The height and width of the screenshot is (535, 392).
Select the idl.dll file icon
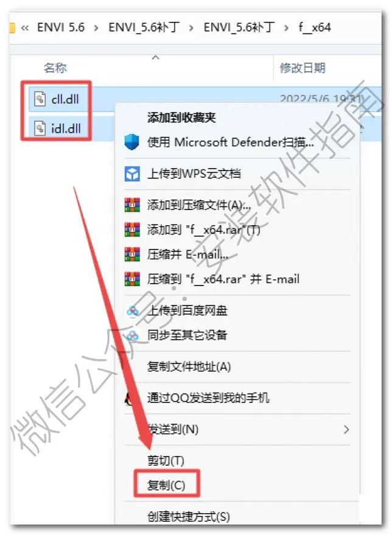[x=40, y=128]
